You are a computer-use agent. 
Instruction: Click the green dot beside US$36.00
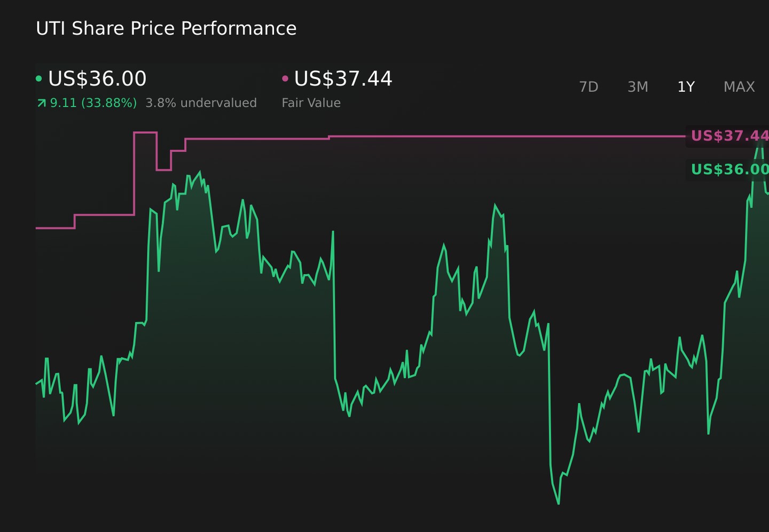pyautogui.click(x=38, y=79)
